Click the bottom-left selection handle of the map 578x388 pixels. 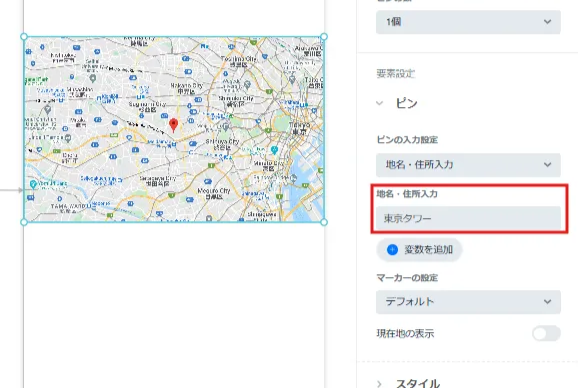point(24,222)
